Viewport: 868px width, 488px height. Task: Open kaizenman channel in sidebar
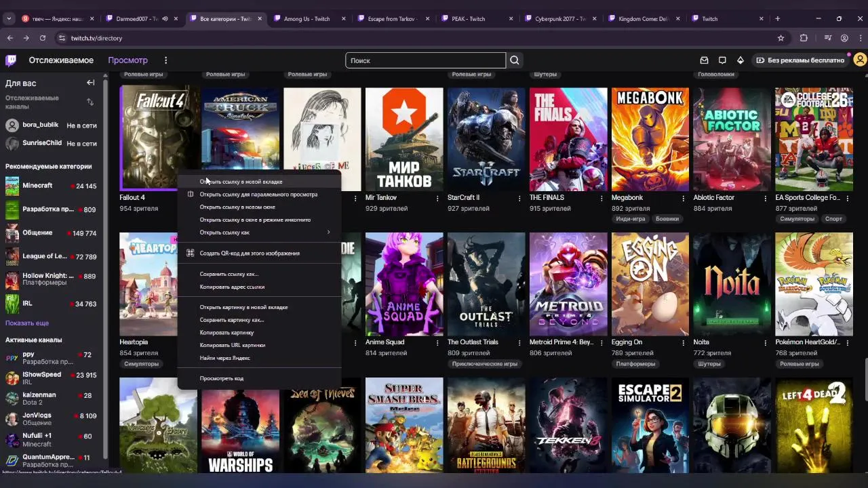coord(52,398)
